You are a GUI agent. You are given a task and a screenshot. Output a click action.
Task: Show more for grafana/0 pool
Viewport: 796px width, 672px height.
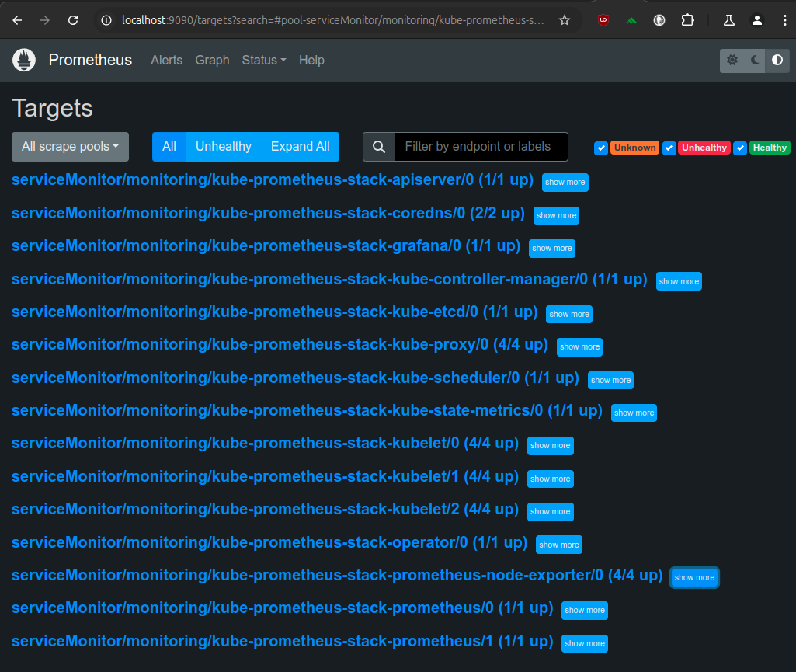click(x=552, y=249)
